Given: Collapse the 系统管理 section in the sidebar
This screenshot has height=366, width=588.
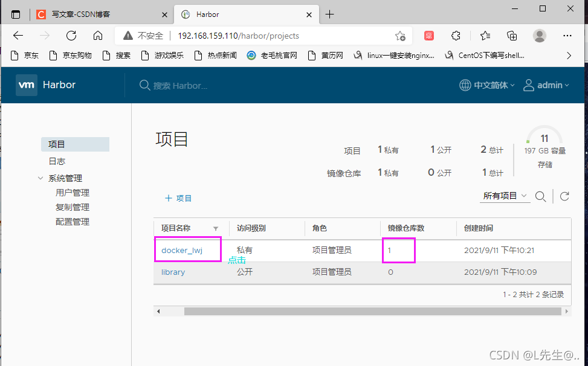Looking at the screenshot, I should (x=40, y=178).
